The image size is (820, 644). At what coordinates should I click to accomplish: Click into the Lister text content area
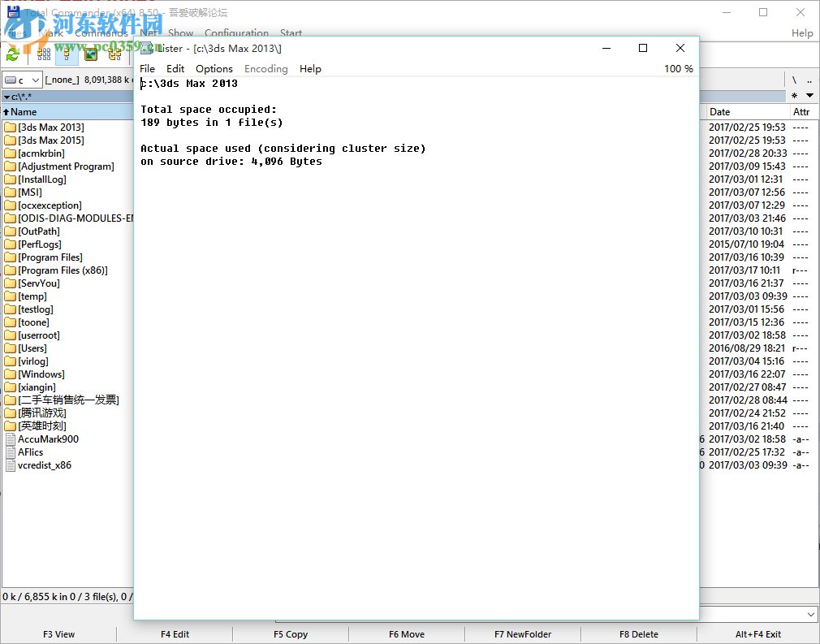(x=416, y=348)
